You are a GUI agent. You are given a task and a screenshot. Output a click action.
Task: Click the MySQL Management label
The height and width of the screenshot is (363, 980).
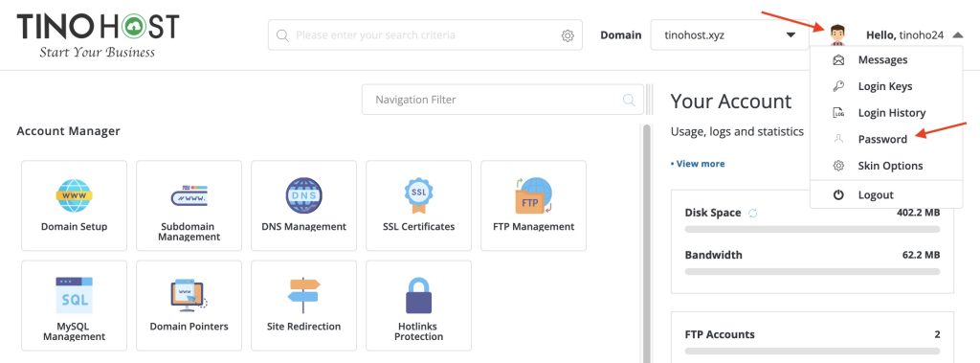click(x=74, y=331)
